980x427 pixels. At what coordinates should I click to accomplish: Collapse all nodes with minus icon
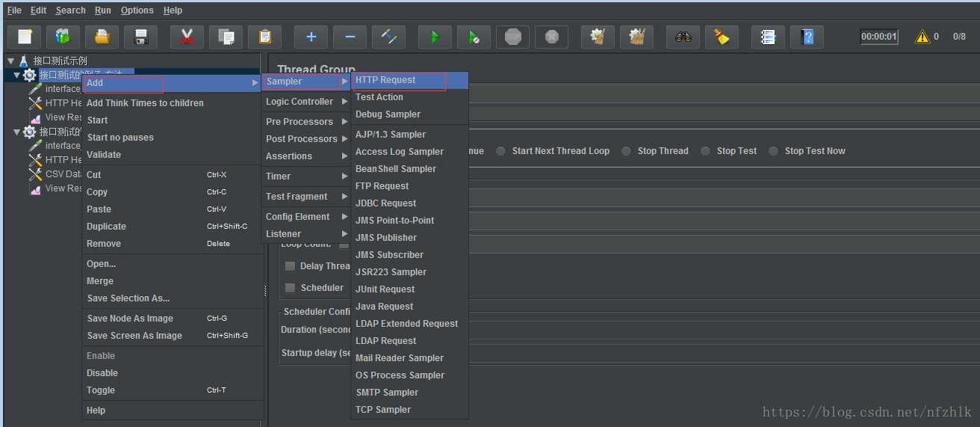coord(350,37)
